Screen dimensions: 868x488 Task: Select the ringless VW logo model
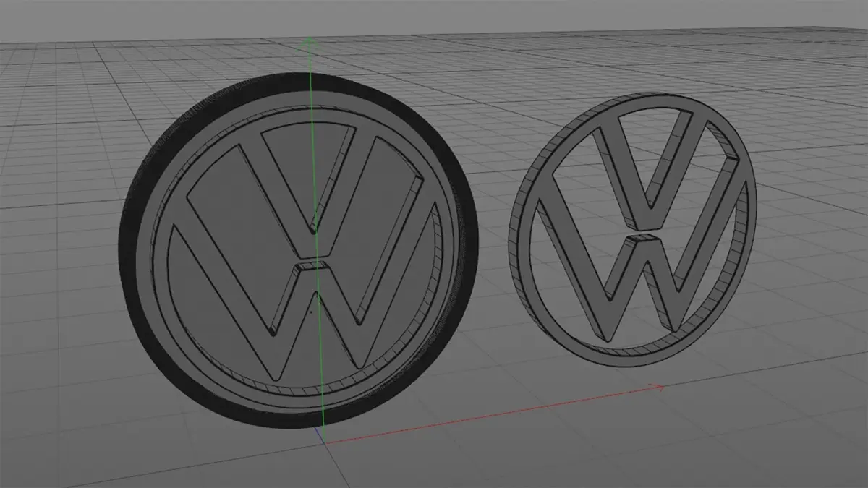(633, 228)
